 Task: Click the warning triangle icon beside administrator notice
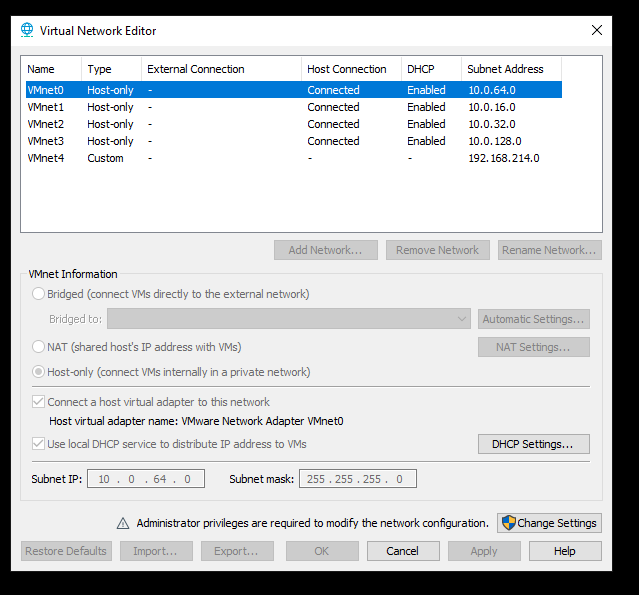[123, 523]
